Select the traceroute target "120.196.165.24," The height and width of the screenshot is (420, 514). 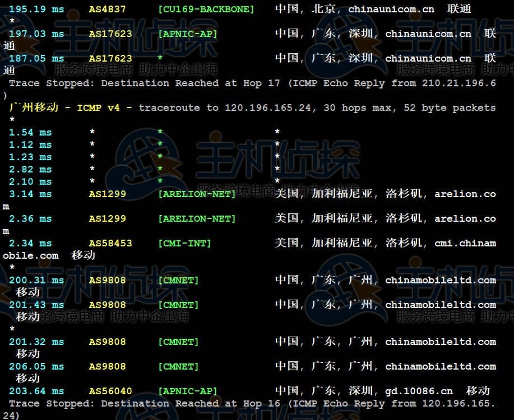pyautogui.click(x=271, y=108)
